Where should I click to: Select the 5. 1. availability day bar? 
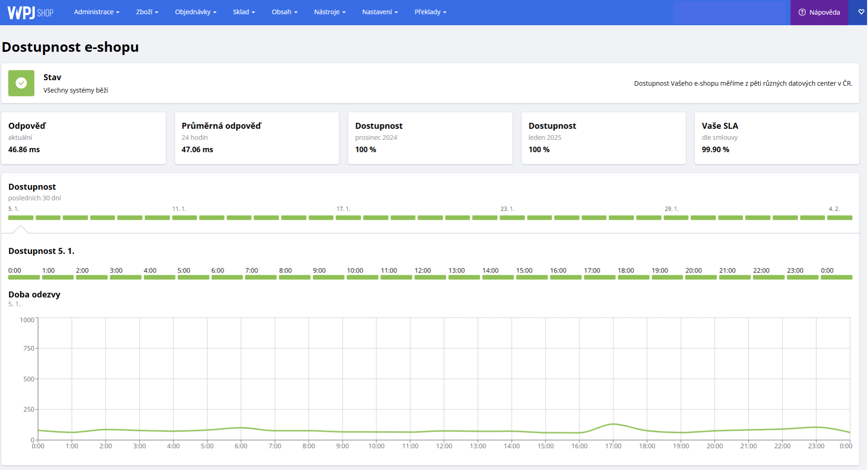pyautogui.click(x=21, y=218)
